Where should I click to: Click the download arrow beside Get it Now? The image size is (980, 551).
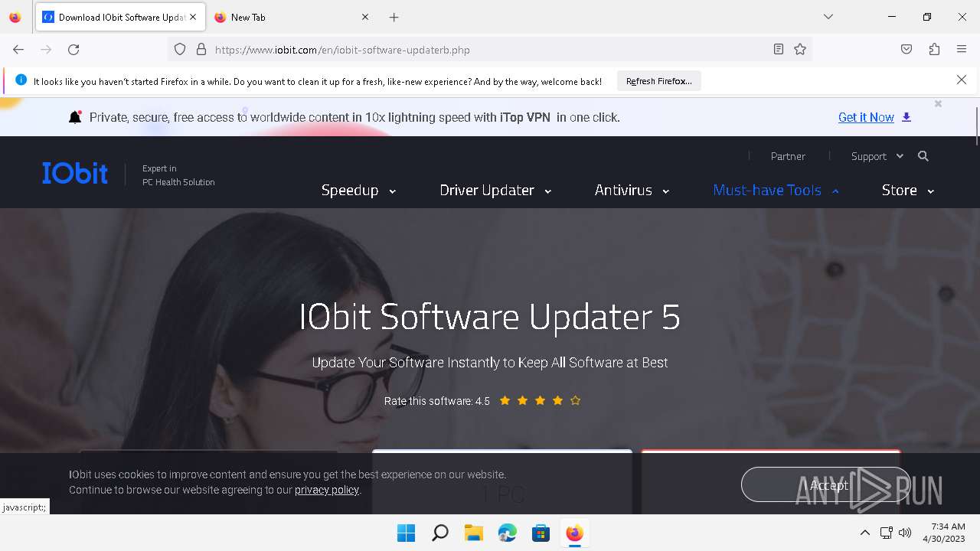(906, 117)
